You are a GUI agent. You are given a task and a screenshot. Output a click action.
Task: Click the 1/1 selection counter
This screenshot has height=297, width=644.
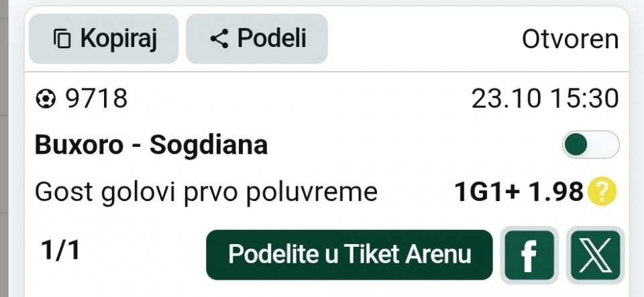tap(60, 251)
